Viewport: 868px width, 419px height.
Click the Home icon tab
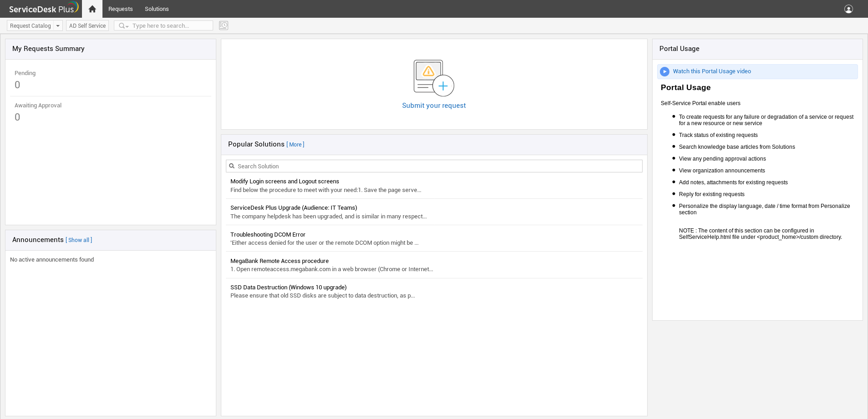pyautogui.click(x=92, y=9)
